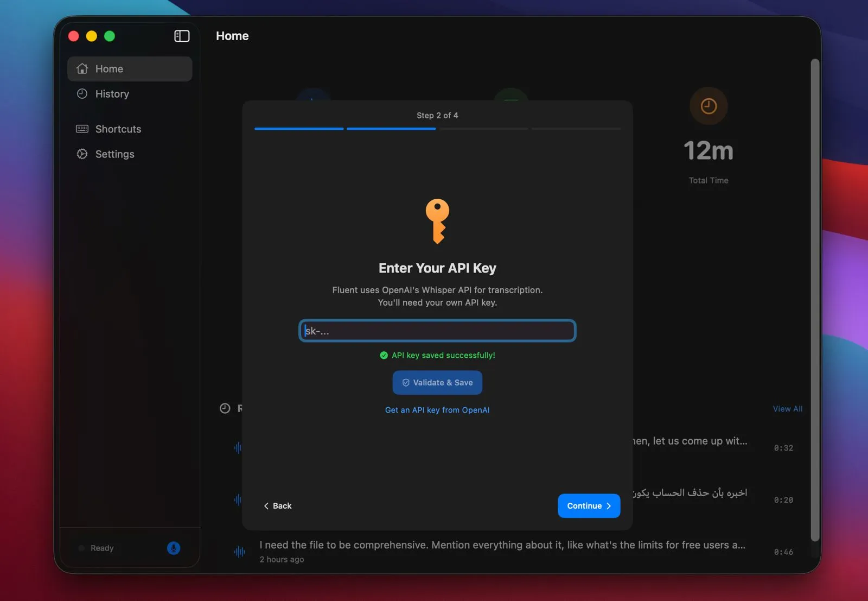Open Settings from the sidebar
Screen dimensions: 868x601
(x=114, y=154)
